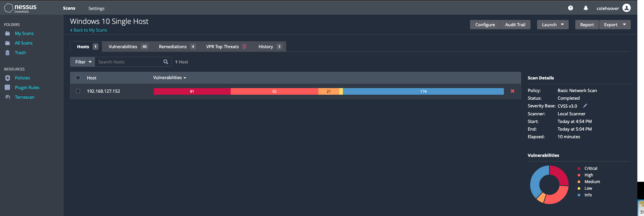Edit Severity Base with pencil icon
Screen dimensions: 644x216
point(585,106)
